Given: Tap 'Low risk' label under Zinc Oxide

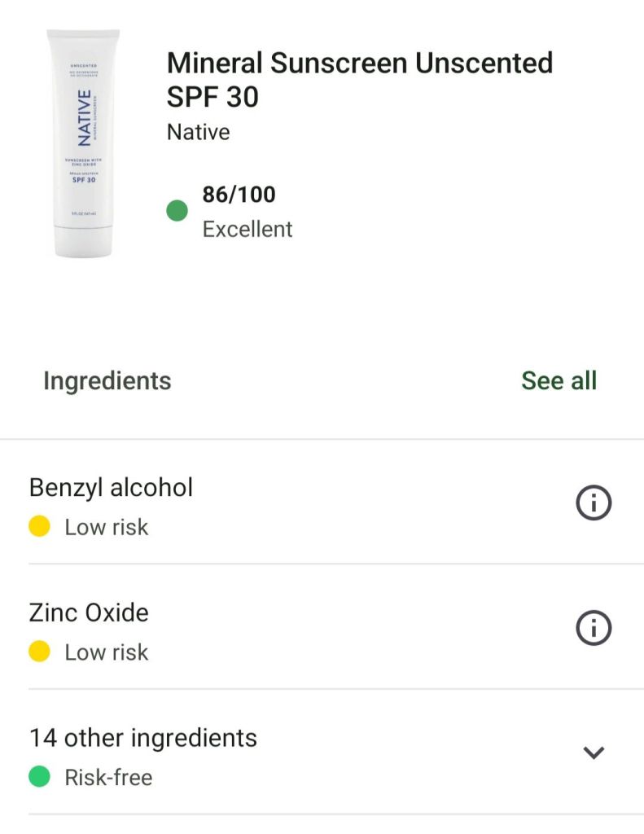Looking at the screenshot, I should [x=107, y=652].
